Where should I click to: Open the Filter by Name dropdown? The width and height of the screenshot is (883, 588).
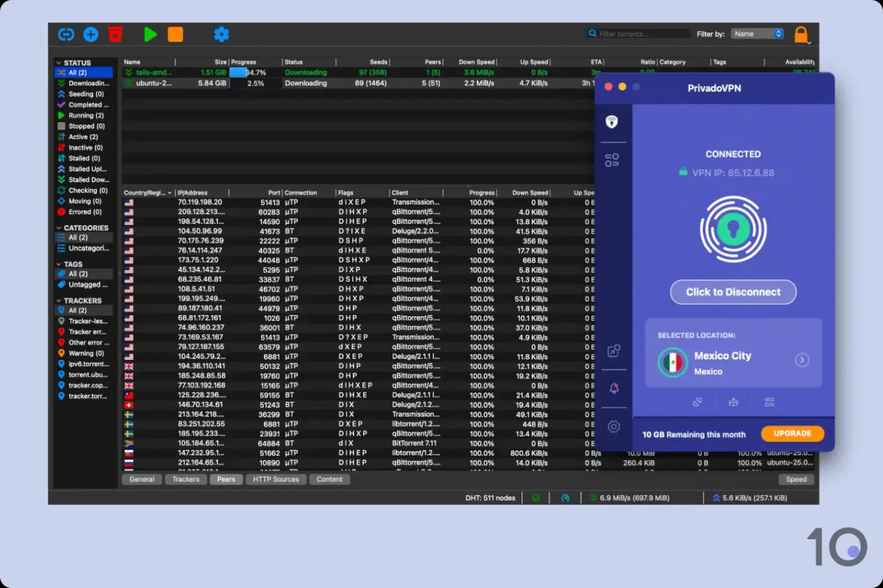(757, 34)
